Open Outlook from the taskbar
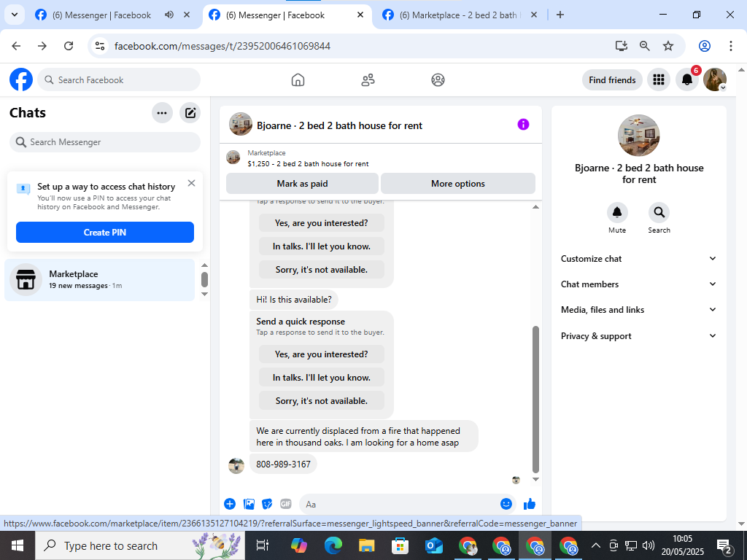Screen dimensions: 747x560 pos(434,545)
